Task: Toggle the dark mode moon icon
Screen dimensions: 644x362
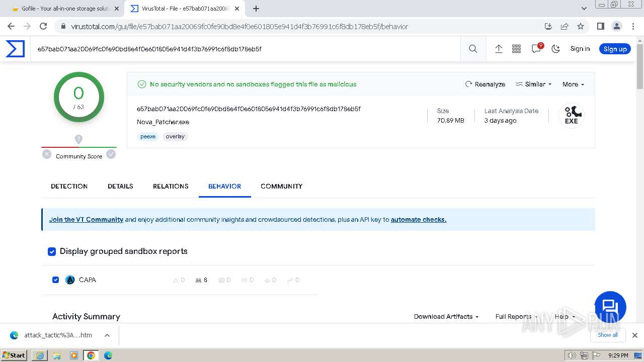Action: pos(556,49)
